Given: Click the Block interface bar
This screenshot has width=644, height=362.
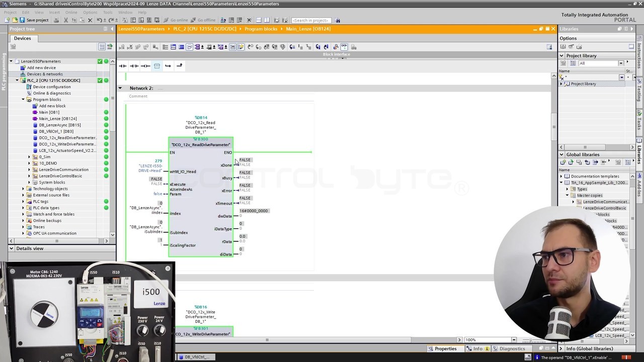Looking at the screenshot, I should coord(336,54).
